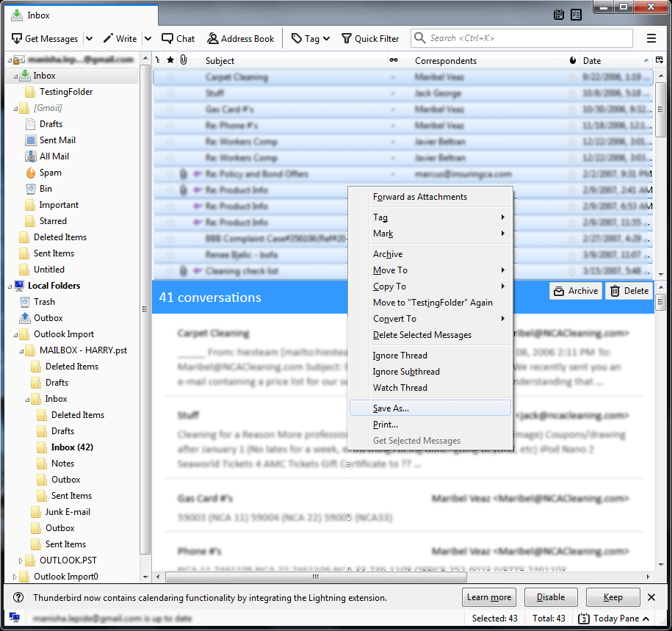
Task: Toggle Today Pane in status bar
Action: click(x=613, y=618)
